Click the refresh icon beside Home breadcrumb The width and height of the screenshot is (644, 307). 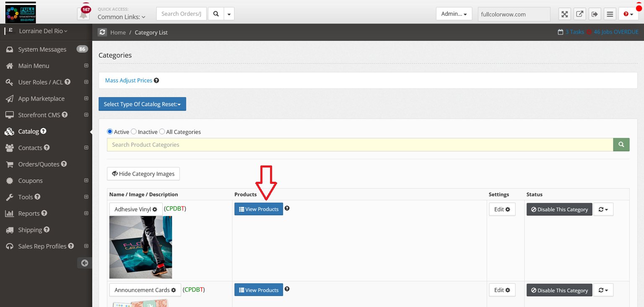[x=102, y=32]
